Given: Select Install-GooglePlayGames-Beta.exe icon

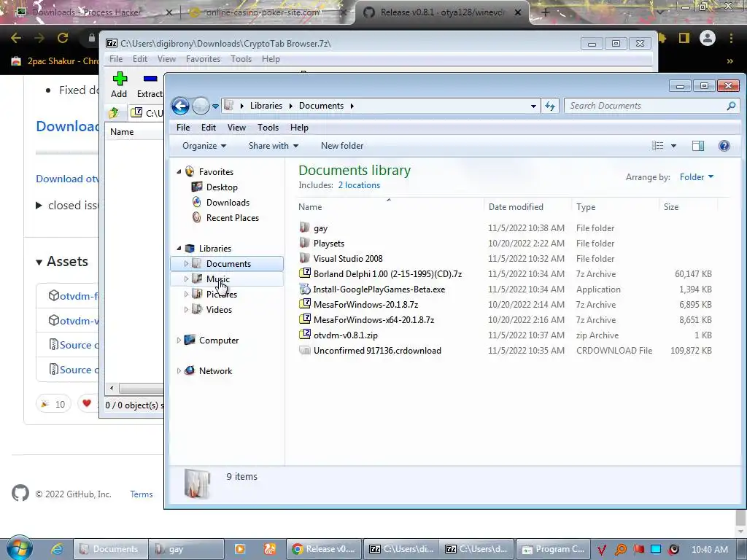Looking at the screenshot, I should click(x=304, y=289).
